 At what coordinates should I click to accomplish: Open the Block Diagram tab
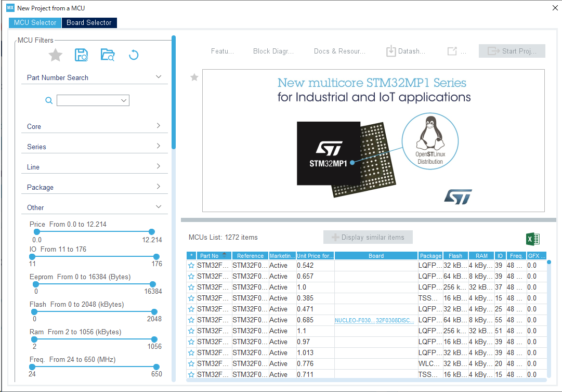273,51
